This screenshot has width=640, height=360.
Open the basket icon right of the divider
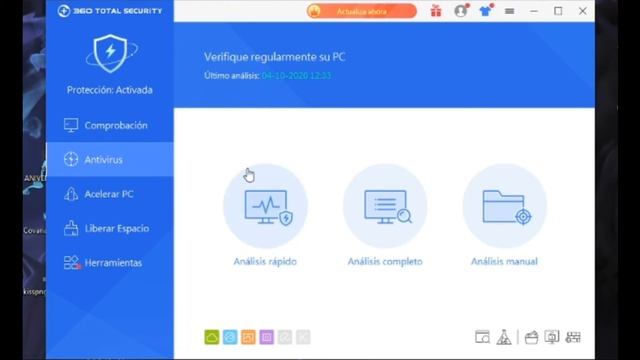(531, 338)
